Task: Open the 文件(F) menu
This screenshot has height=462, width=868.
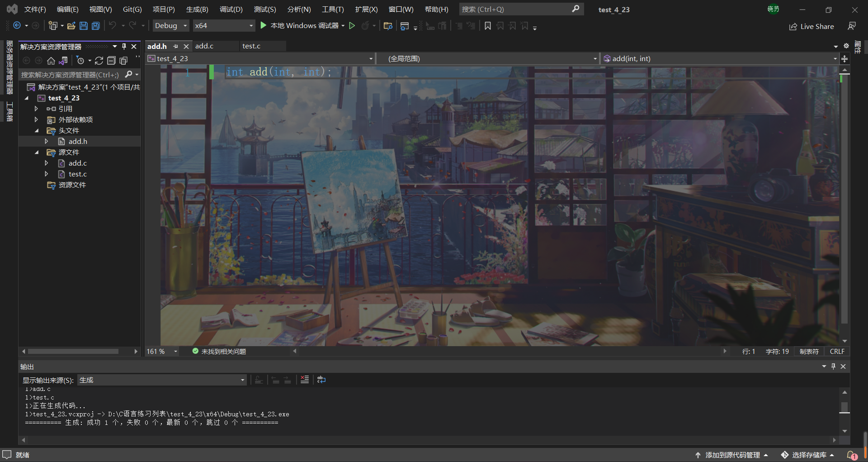Action: click(x=35, y=10)
